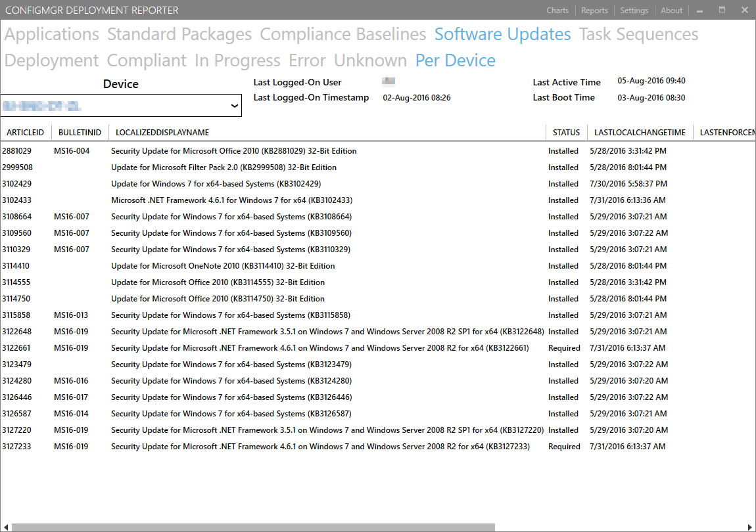View the In Progress sub-tab
This screenshot has height=532, width=756.
point(237,60)
